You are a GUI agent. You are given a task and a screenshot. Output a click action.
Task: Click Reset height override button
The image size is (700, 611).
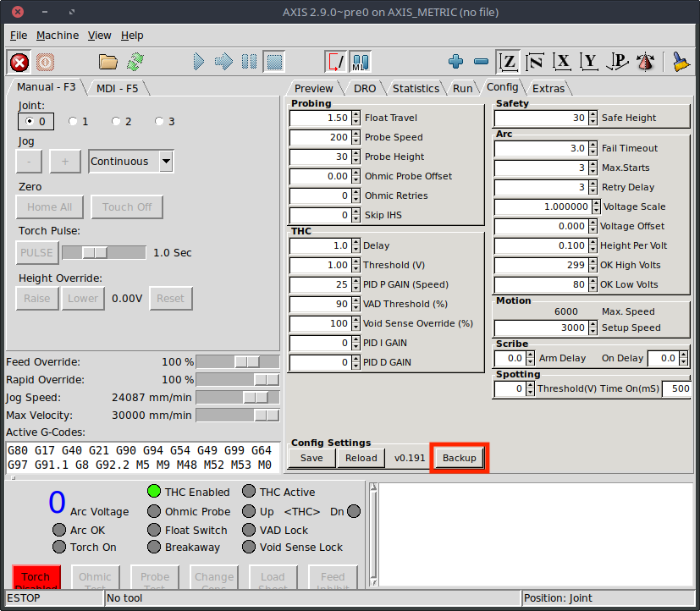[x=170, y=298]
